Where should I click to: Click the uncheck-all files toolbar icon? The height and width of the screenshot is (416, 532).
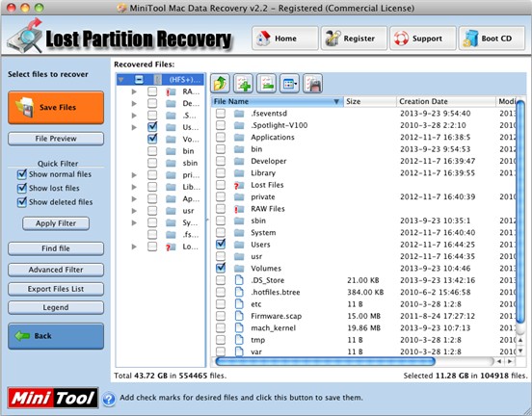click(x=266, y=83)
